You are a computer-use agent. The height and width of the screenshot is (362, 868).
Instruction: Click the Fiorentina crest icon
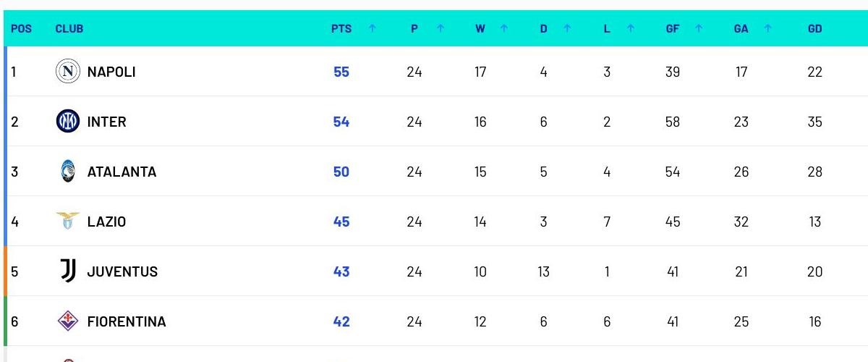point(68,321)
